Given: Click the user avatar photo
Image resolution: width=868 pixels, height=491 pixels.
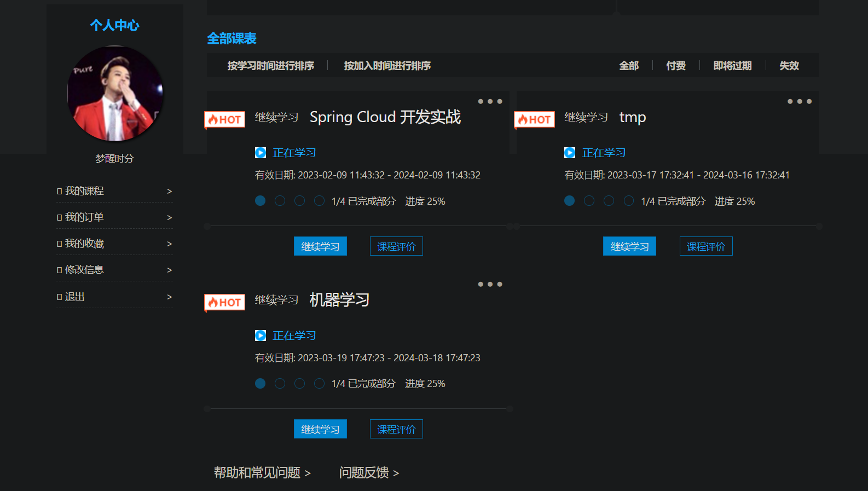Looking at the screenshot, I should [x=115, y=94].
